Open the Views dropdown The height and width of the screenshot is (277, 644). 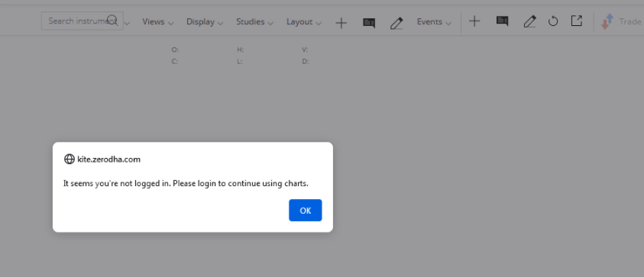[x=158, y=22]
